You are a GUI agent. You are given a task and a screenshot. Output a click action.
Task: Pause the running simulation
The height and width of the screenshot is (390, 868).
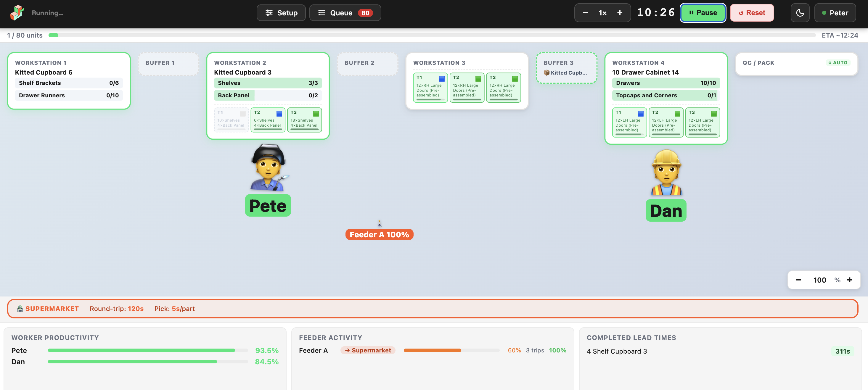coord(703,13)
